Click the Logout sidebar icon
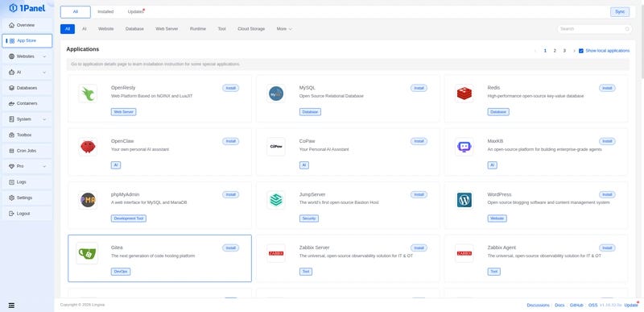This screenshot has height=312, width=644. pos(11,214)
